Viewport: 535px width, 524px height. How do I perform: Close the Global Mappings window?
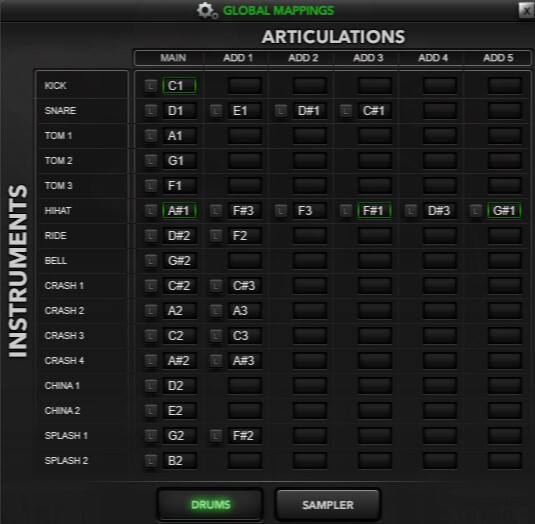coord(526,10)
